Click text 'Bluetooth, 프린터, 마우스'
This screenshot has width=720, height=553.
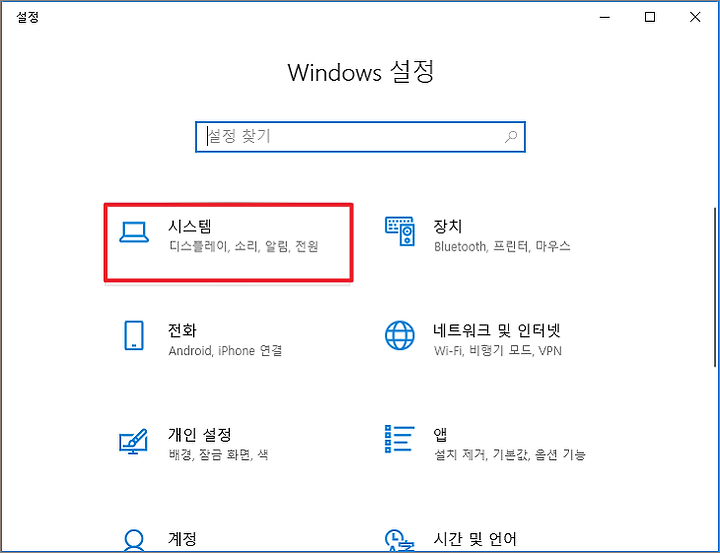pos(502,247)
